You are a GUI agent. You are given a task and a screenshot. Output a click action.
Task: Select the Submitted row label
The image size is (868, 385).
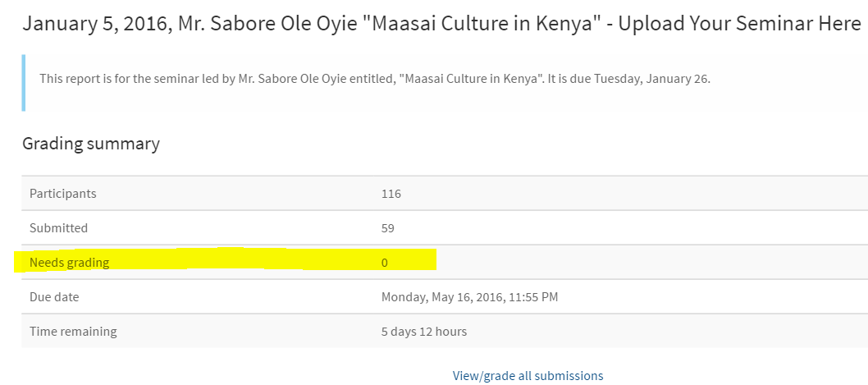58,228
